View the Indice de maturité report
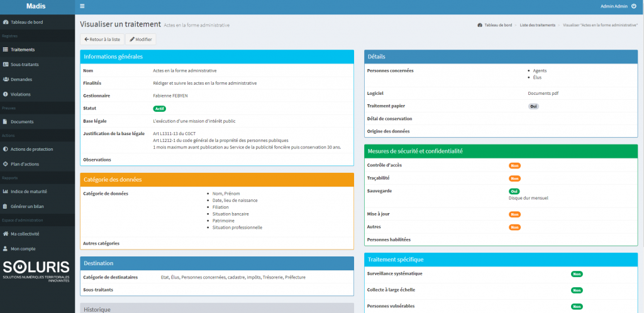The width and height of the screenshot is (644, 313). click(x=28, y=191)
